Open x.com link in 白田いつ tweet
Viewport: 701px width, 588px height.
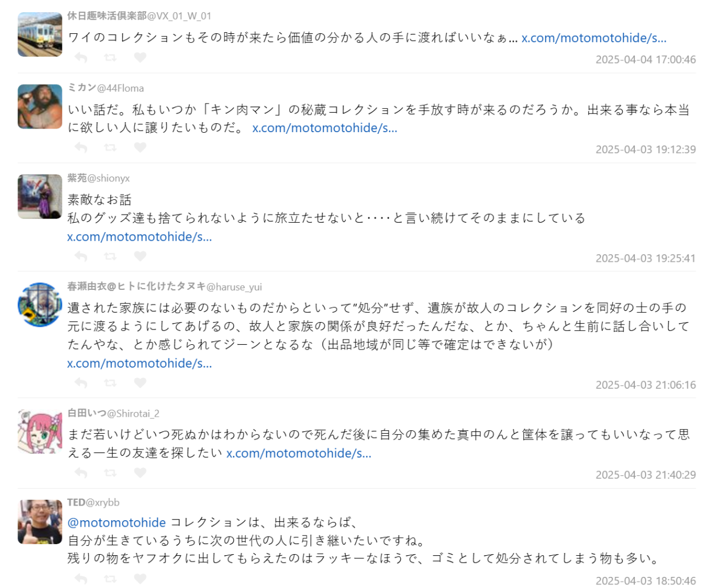tap(299, 454)
